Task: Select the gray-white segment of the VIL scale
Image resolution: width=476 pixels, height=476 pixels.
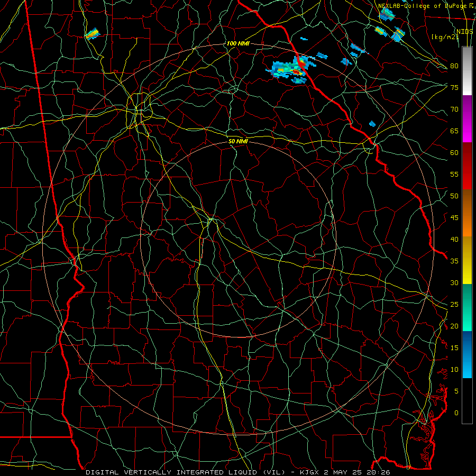Action: pyautogui.click(x=467, y=71)
